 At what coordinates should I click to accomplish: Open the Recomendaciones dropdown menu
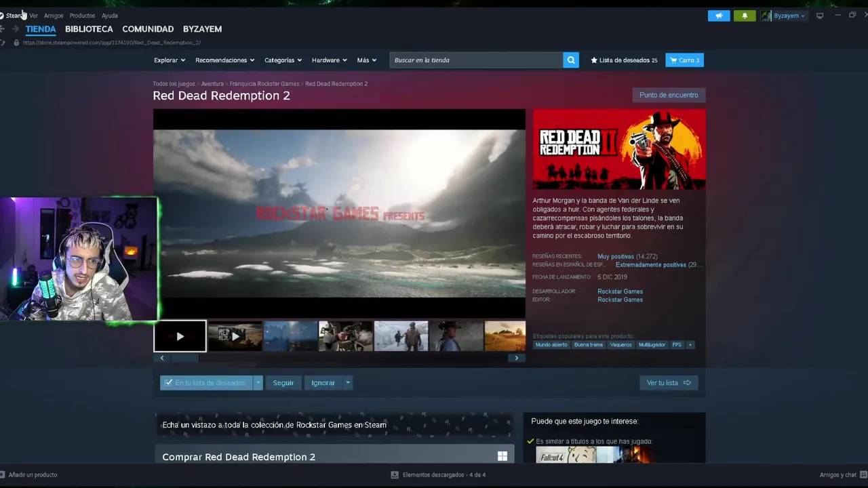224,60
